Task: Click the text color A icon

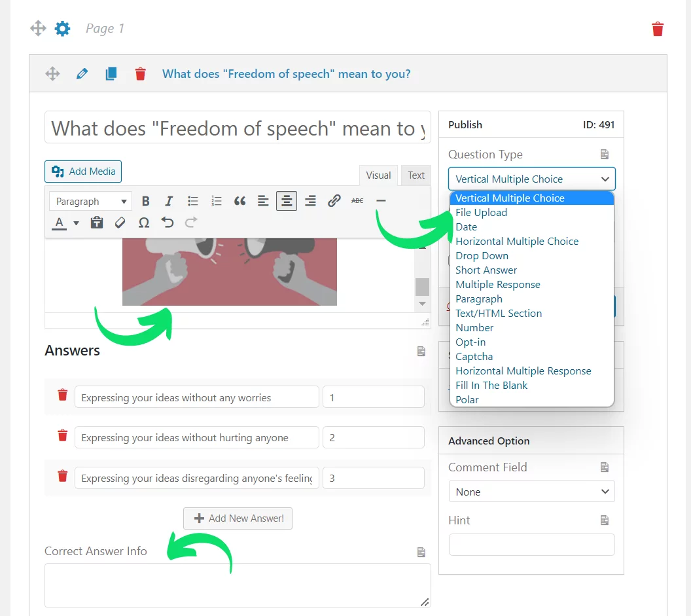Action: pyautogui.click(x=59, y=223)
